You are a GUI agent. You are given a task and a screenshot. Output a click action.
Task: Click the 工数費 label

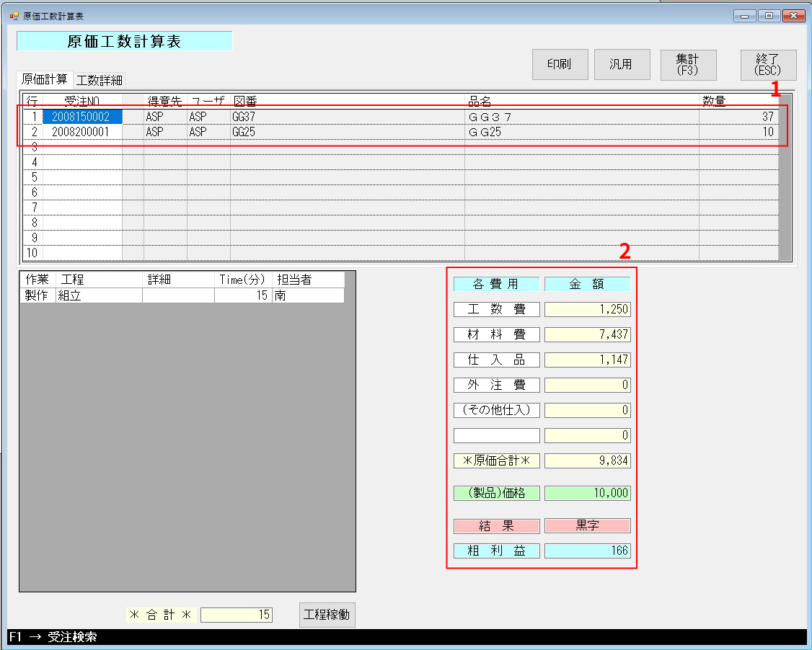pyautogui.click(x=497, y=309)
